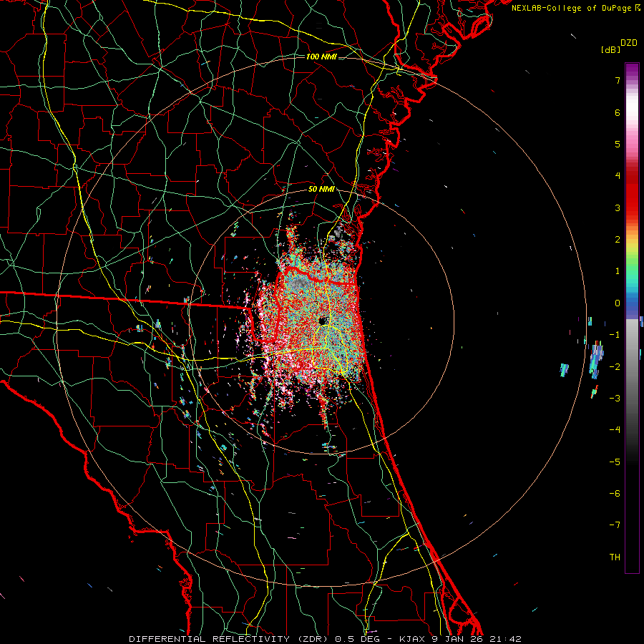The width and height of the screenshot is (644, 644).
Task: Click the purple top of the color bar
Action: coord(632,70)
